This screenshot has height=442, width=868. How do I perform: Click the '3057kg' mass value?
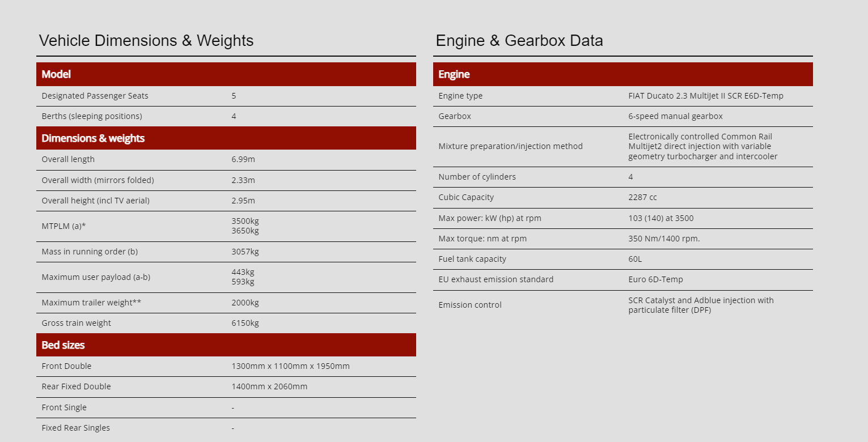245,252
